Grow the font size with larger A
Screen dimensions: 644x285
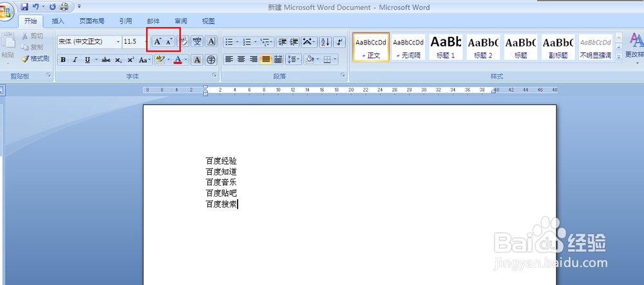point(158,41)
